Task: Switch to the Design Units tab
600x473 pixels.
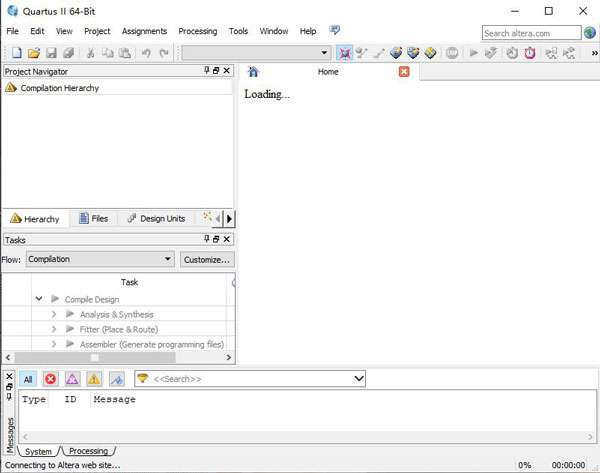Action: 157,219
